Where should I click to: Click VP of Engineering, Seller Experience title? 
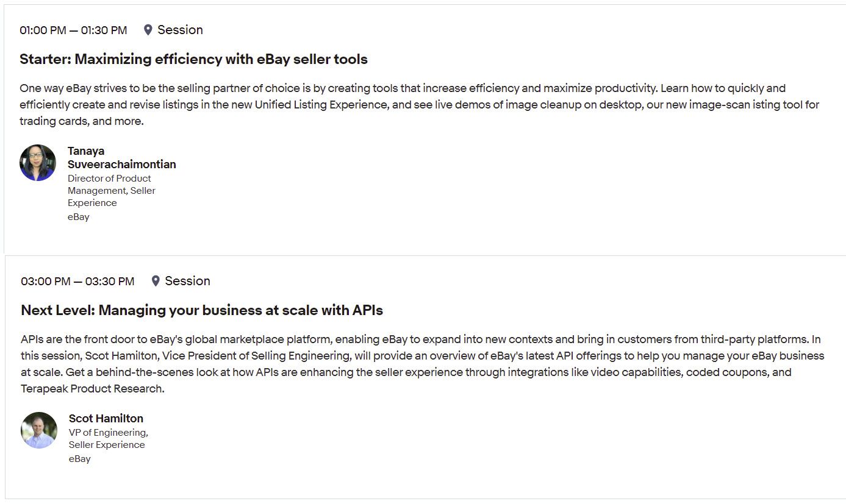[109, 438]
